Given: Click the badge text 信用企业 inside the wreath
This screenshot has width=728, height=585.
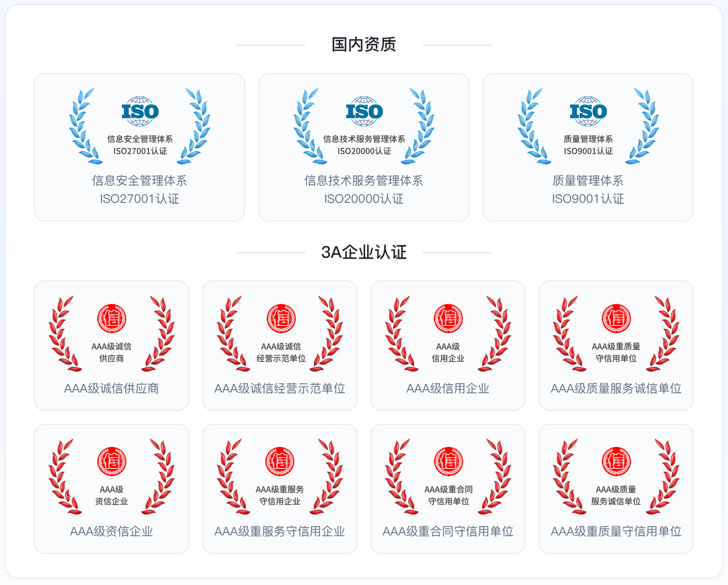Looking at the screenshot, I should 448,359.
